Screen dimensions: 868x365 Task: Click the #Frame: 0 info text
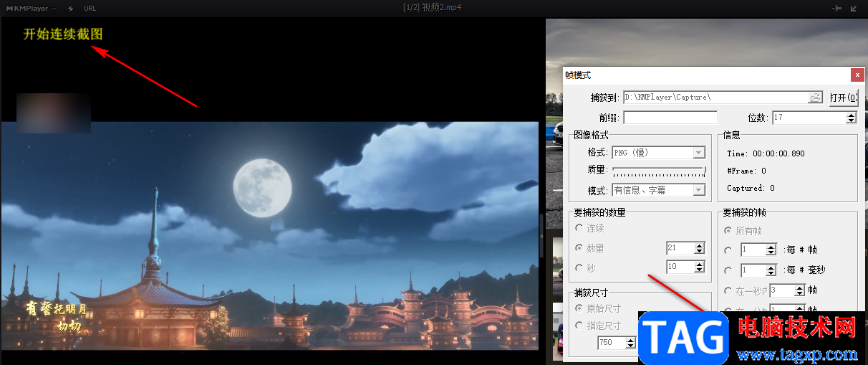(746, 171)
